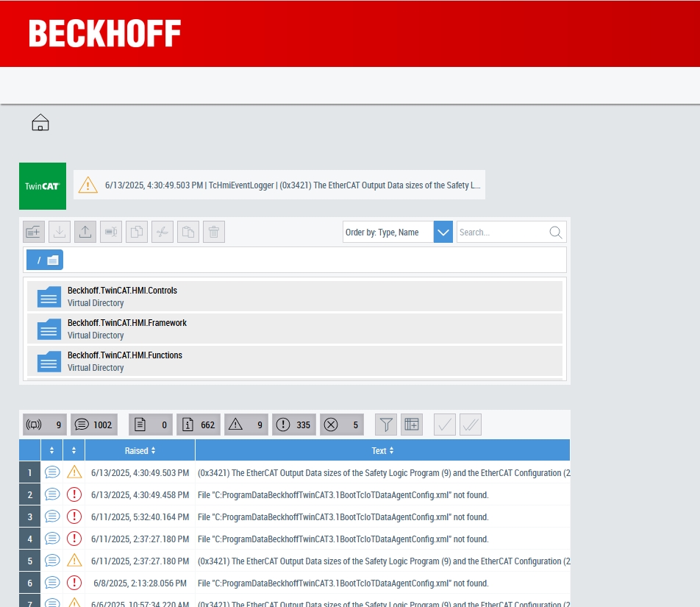
Task: Sort by the event type column arrows
Action: coord(51,451)
